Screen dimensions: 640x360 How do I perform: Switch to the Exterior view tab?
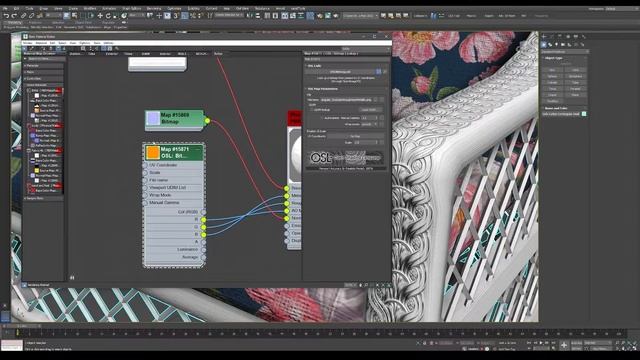(x=111, y=53)
